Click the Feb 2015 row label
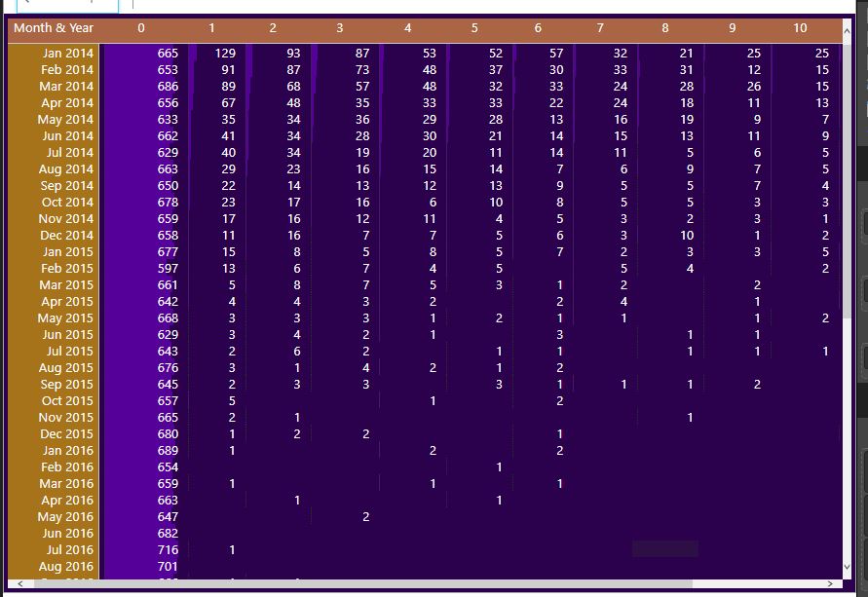The height and width of the screenshot is (597, 868). point(67,269)
